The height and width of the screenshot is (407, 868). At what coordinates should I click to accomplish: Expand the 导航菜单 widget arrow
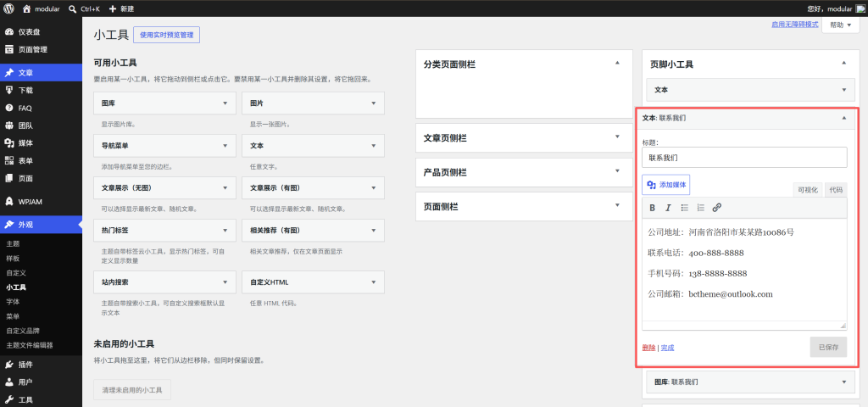pos(225,146)
